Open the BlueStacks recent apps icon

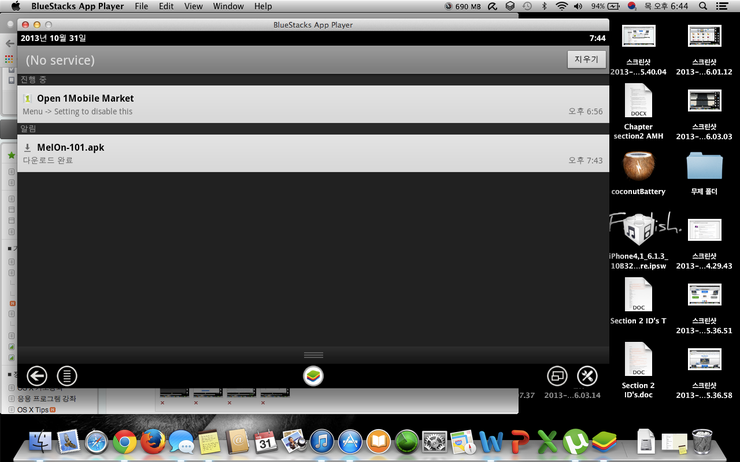[x=557, y=376]
